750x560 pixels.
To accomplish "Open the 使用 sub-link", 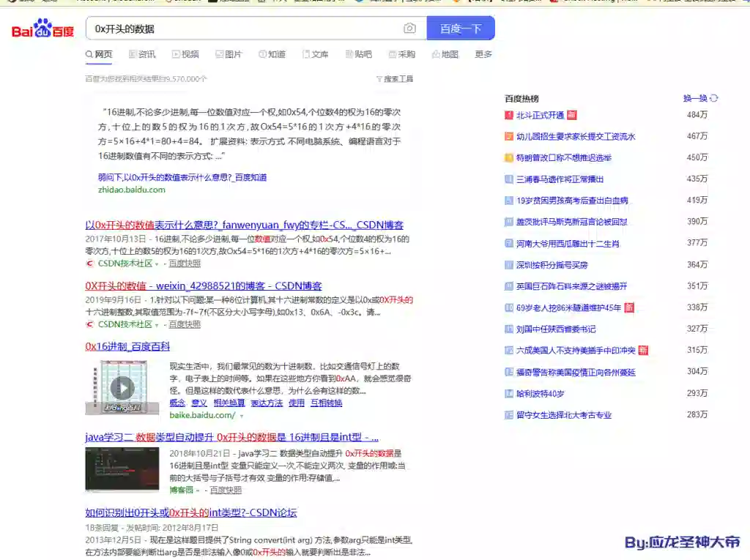I will tap(297, 403).
